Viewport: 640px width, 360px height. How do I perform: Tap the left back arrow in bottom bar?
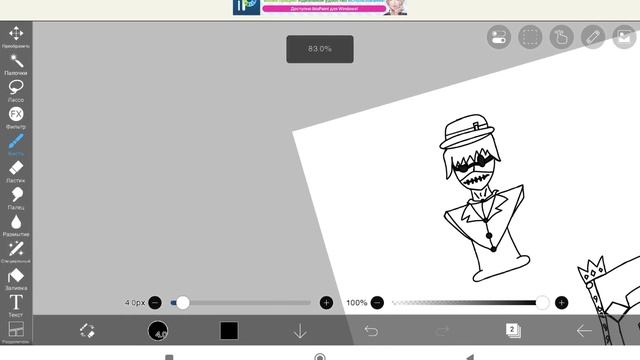coord(584,331)
